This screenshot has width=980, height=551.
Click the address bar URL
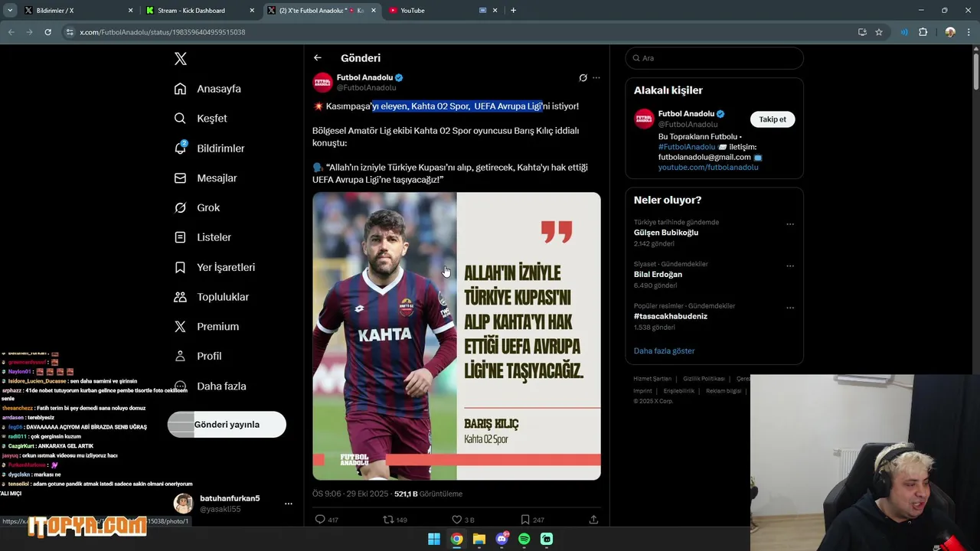pyautogui.click(x=162, y=32)
